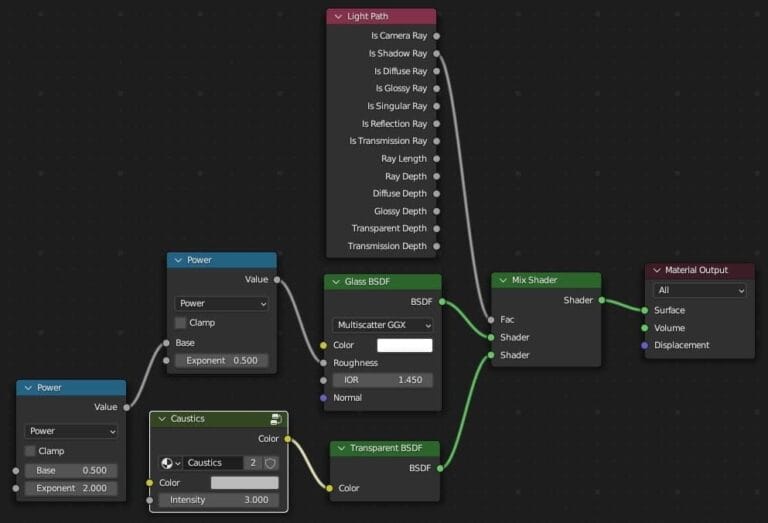Click the Caustics user count number 2
This screenshot has height=523, width=768.
[x=253, y=463]
